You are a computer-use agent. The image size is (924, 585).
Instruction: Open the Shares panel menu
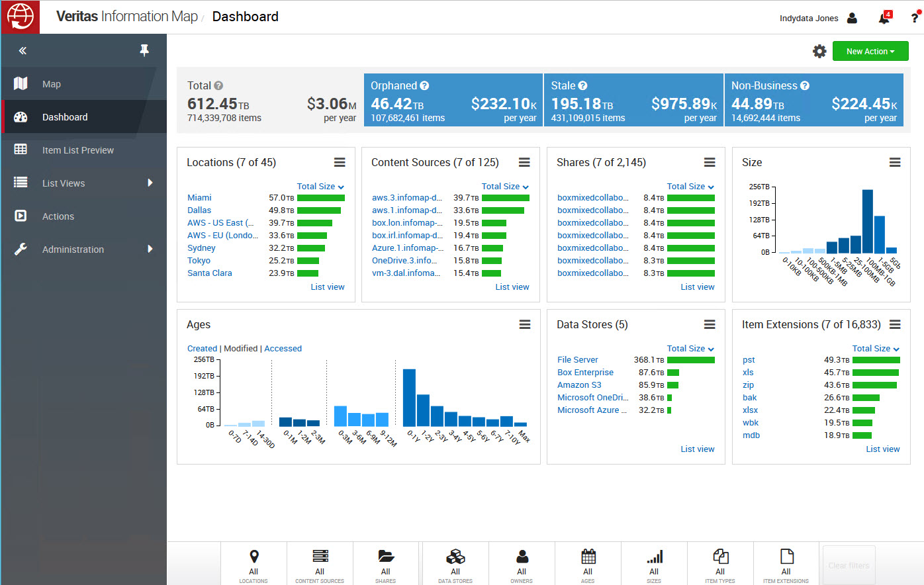[x=710, y=162]
